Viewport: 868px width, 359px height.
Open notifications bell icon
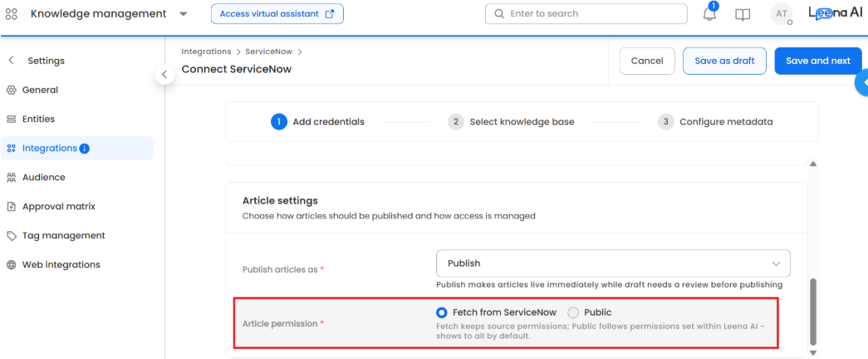709,14
